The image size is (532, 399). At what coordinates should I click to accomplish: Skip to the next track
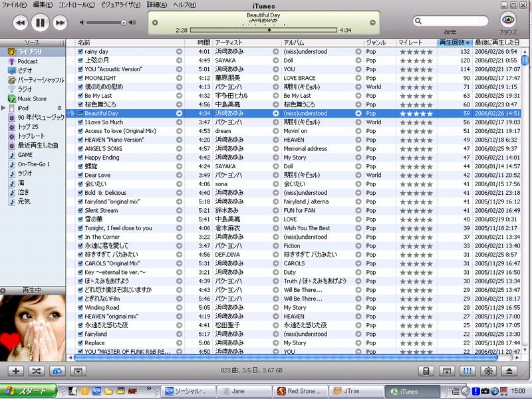tap(60, 23)
